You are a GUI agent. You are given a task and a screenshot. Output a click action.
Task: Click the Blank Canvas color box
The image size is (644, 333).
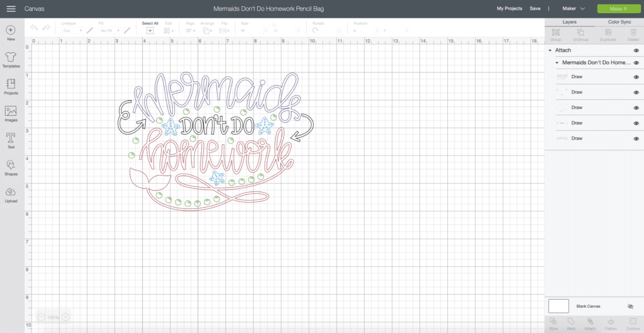pyautogui.click(x=558, y=307)
